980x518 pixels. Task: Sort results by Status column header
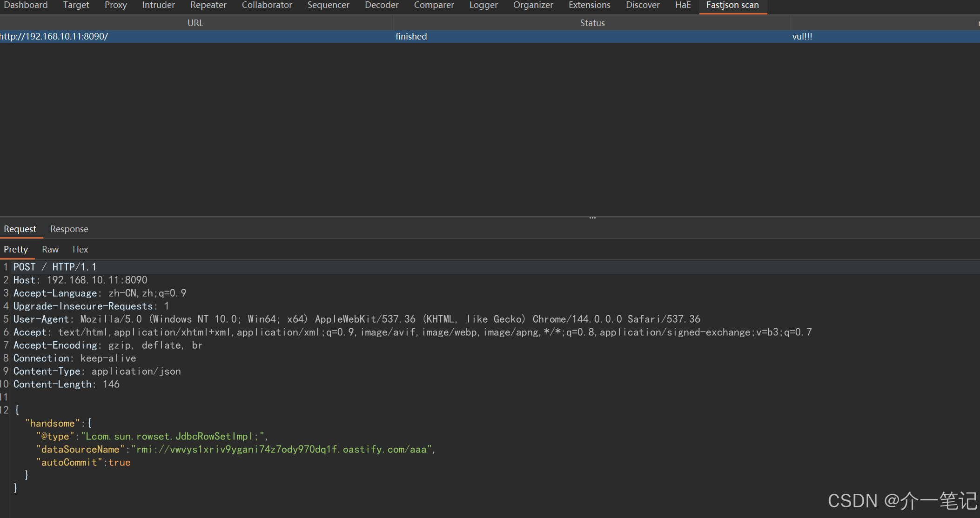click(x=592, y=23)
